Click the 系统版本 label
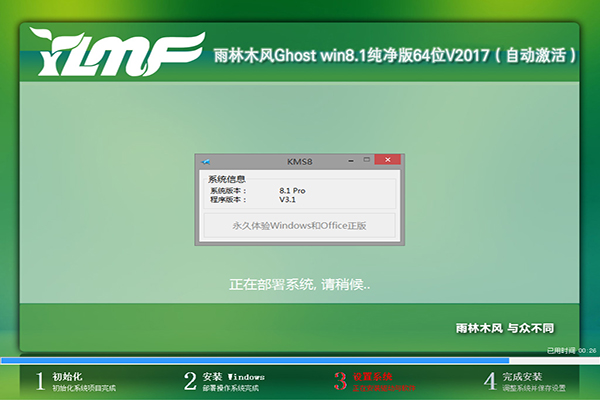This screenshot has width=600, height=400. pyautogui.click(x=228, y=191)
